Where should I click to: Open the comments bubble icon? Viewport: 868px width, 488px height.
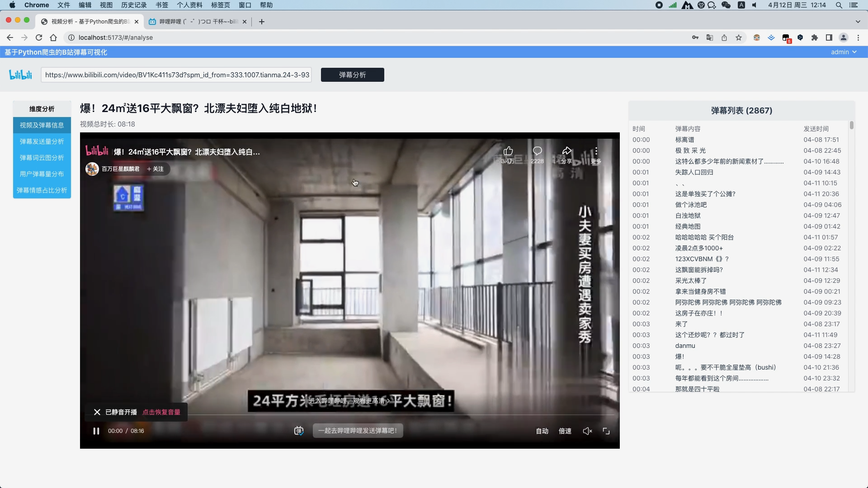pos(537,151)
